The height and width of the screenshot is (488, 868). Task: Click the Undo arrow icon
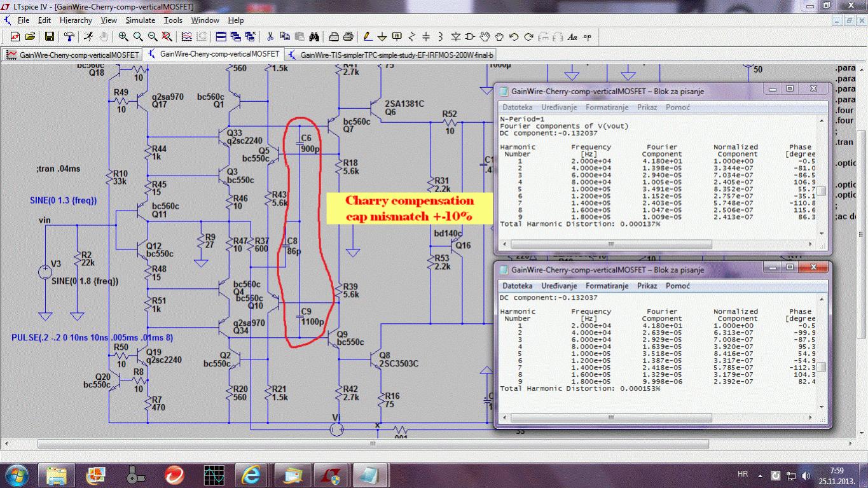coord(514,37)
